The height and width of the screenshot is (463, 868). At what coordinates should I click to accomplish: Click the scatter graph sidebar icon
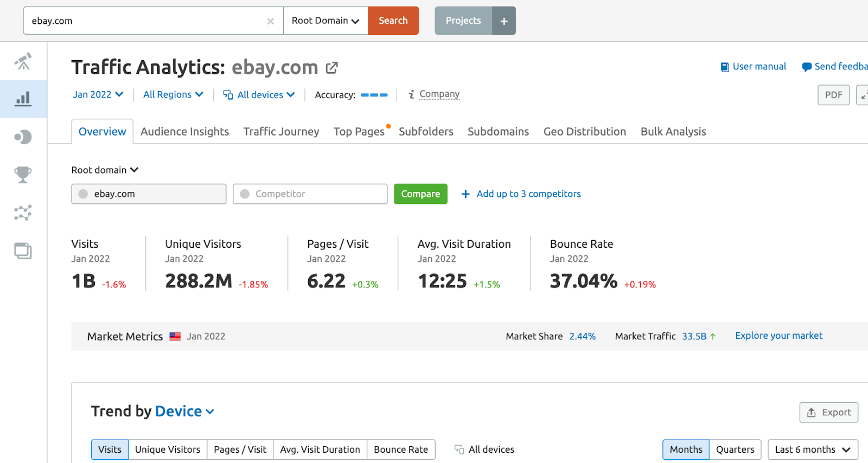click(x=23, y=213)
